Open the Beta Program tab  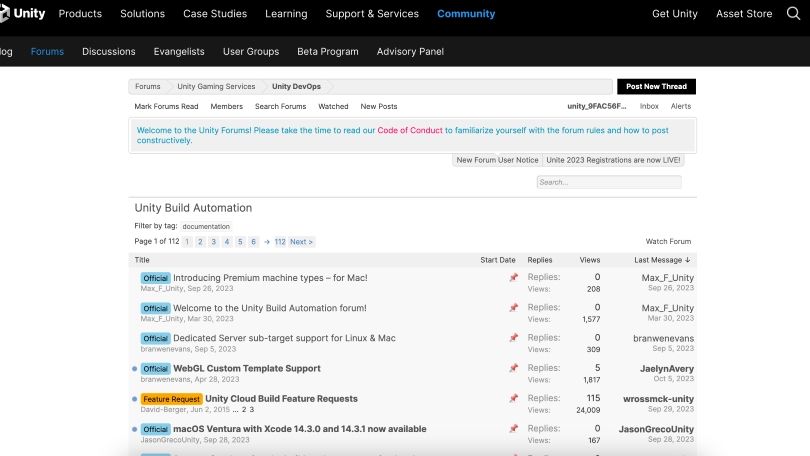point(327,52)
